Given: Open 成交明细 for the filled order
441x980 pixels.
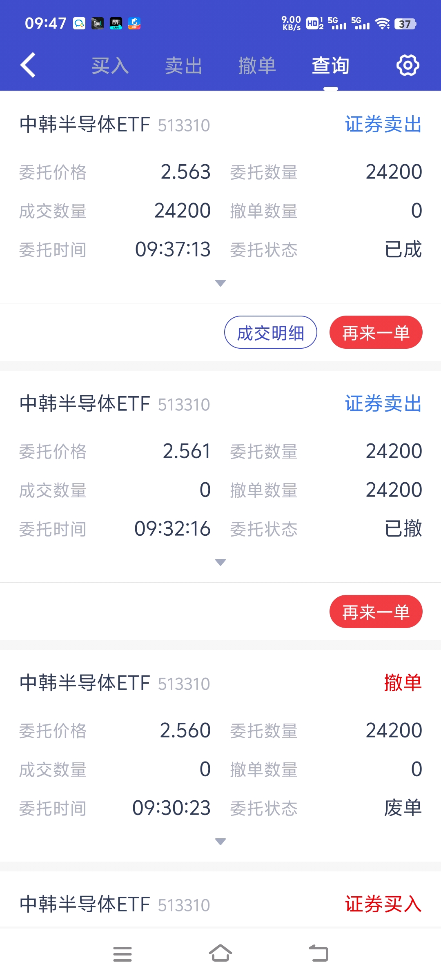Looking at the screenshot, I should [270, 332].
